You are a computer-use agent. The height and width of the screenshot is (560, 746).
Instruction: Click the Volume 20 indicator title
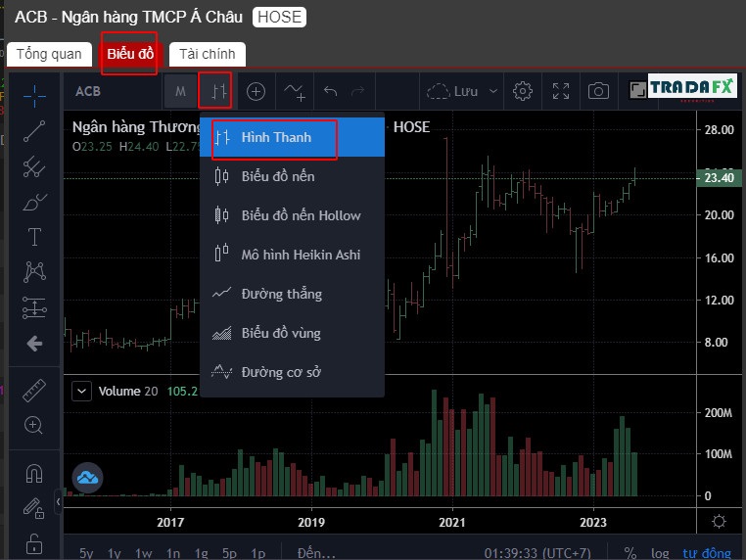(128, 391)
